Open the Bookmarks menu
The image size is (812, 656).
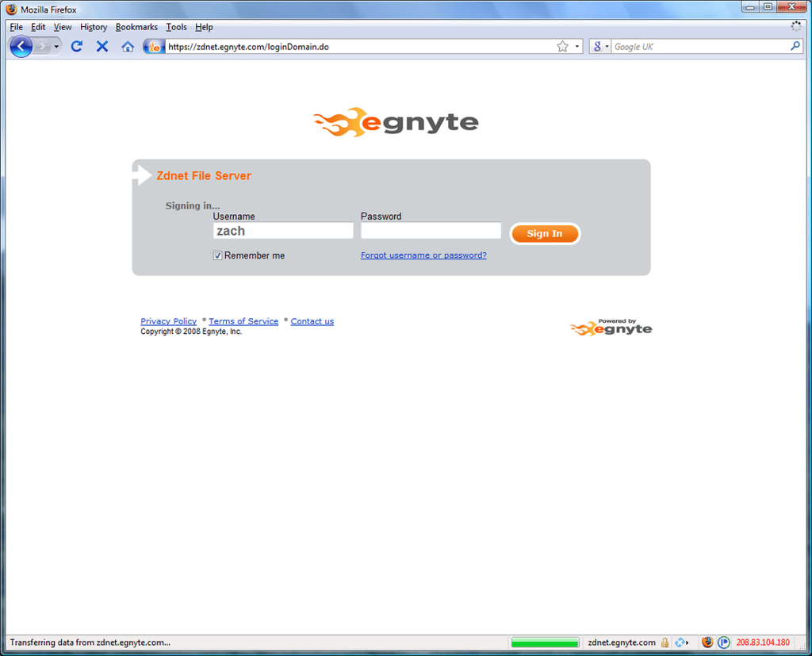[136, 27]
